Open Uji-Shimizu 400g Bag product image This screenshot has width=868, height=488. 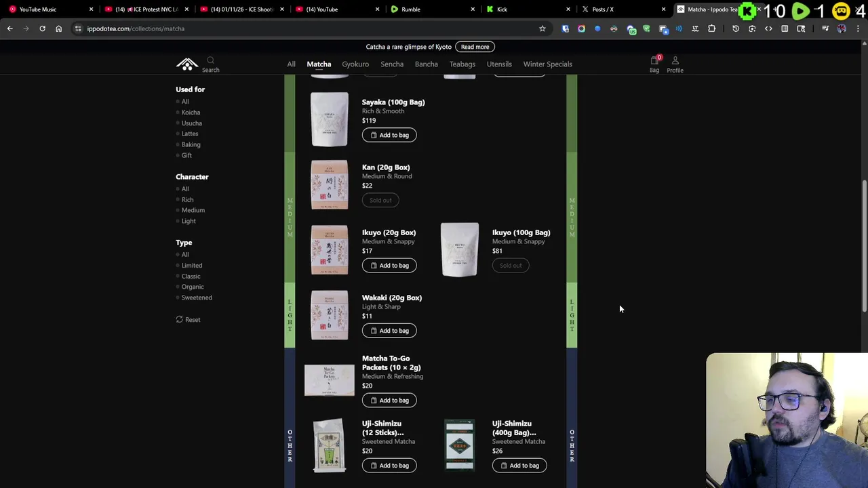460,445
